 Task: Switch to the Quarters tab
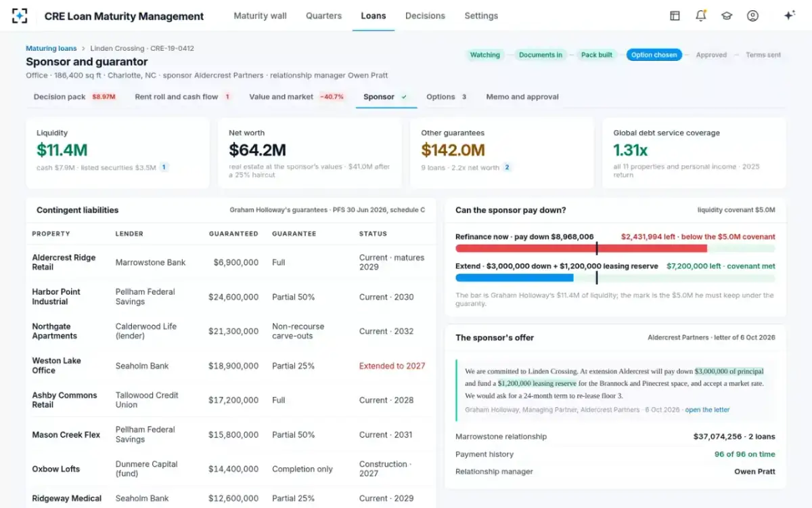[323, 16]
